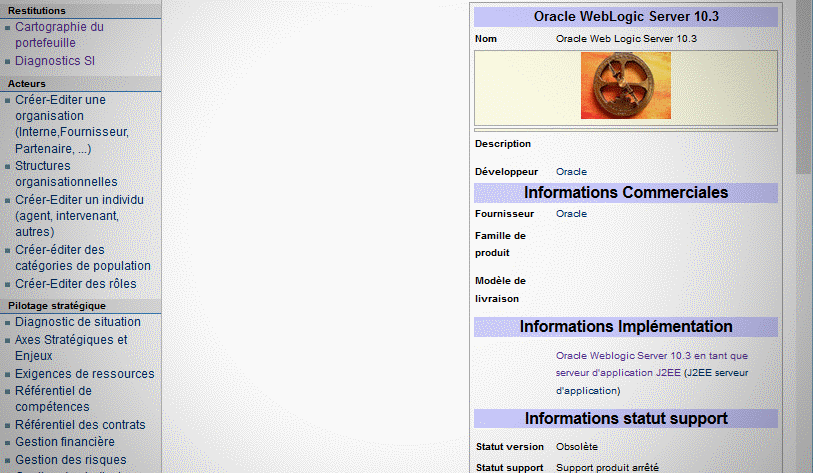The height and width of the screenshot is (473, 813).
Task: Click the Description label
Action: coord(503,144)
